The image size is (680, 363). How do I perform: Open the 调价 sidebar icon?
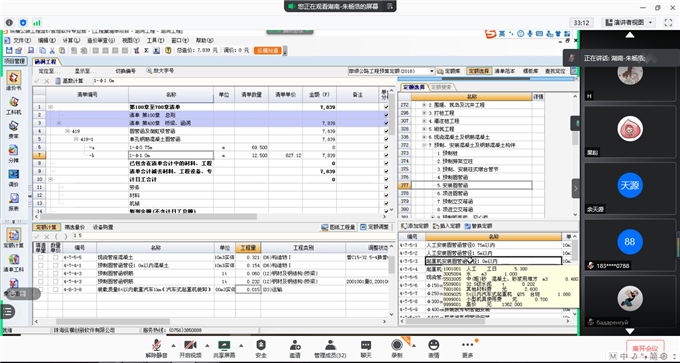coord(14,174)
